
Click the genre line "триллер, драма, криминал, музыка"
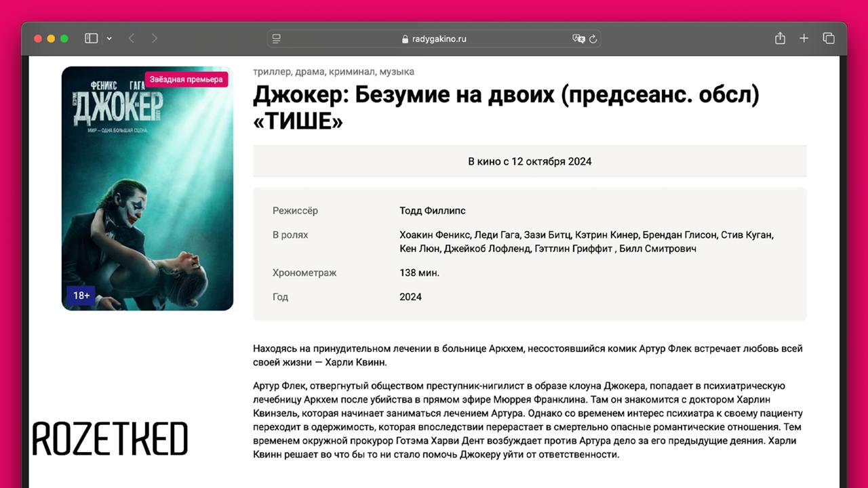[x=333, y=72]
